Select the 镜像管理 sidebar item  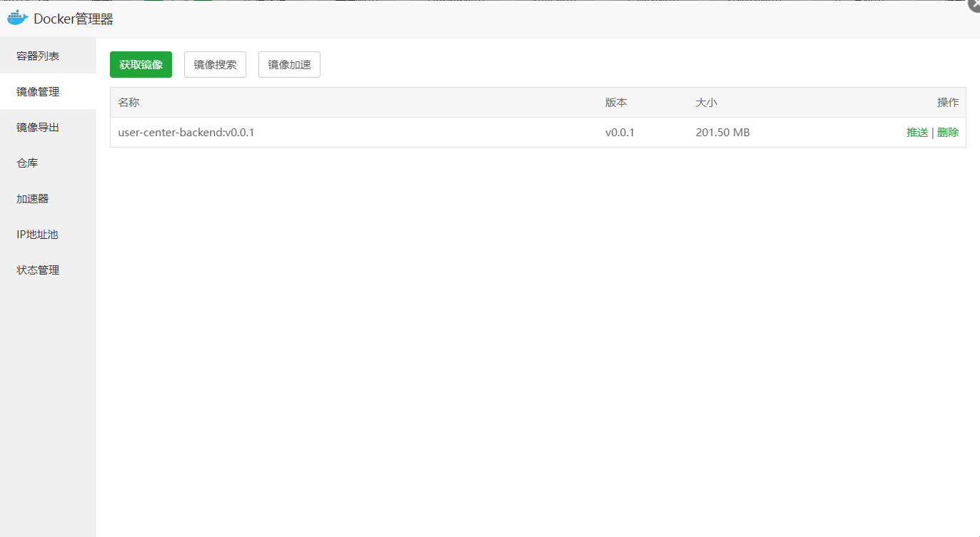coord(48,91)
